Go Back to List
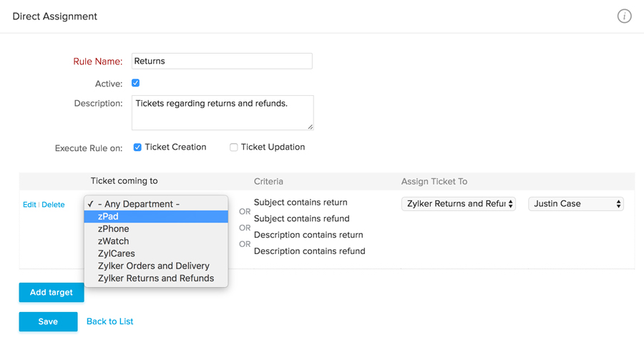 point(109,321)
